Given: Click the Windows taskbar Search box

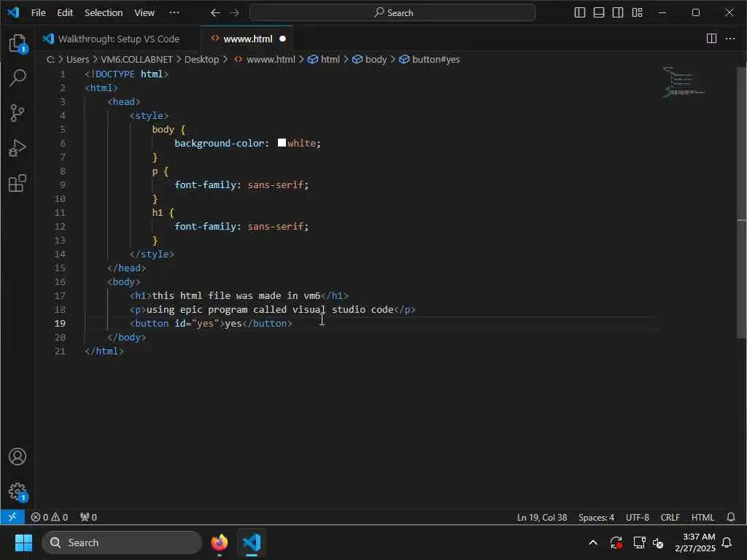Looking at the screenshot, I should [122, 542].
